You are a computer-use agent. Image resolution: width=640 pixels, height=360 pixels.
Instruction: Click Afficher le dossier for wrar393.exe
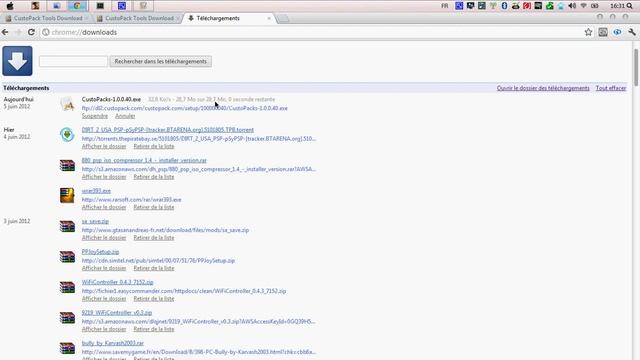pyautogui.click(x=104, y=207)
